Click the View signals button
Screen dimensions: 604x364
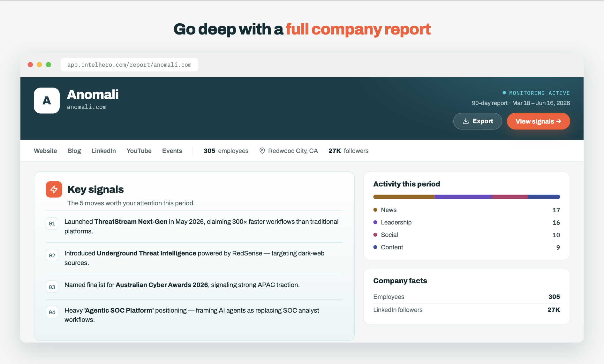[538, 121]
